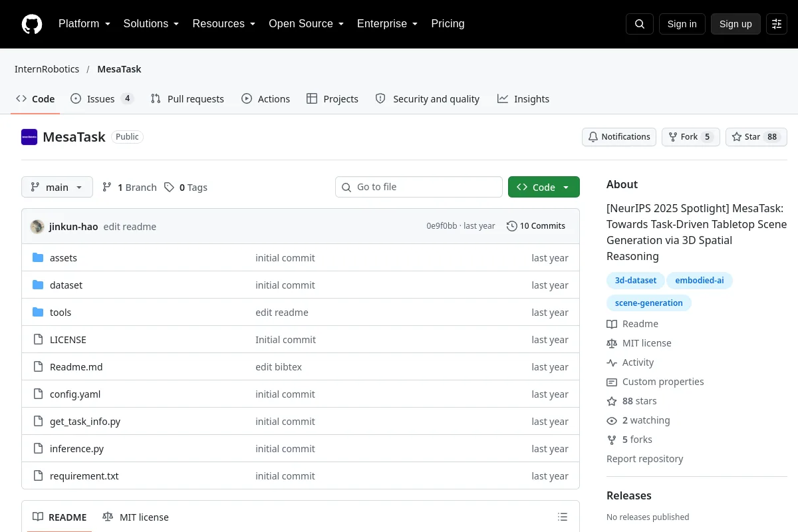Open 'edit bibtex' commit message
This screenshot has height=532, width=798.
[x=279, y=367]
